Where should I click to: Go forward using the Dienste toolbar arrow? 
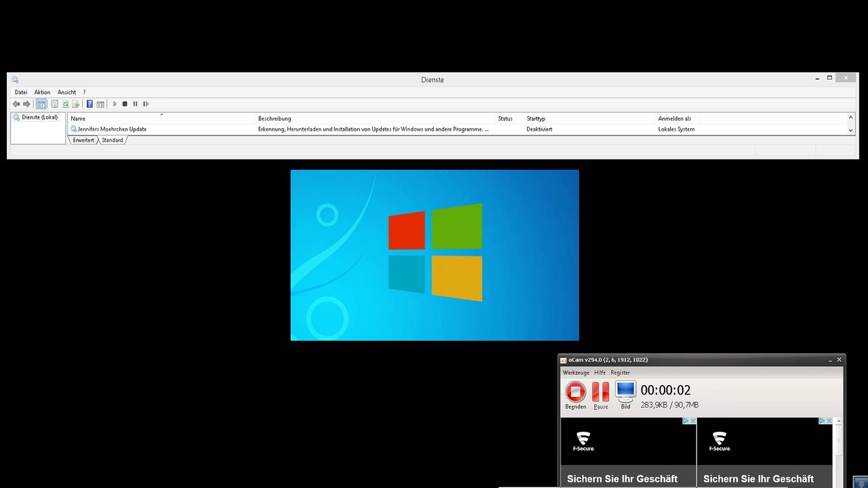point(27,104)
